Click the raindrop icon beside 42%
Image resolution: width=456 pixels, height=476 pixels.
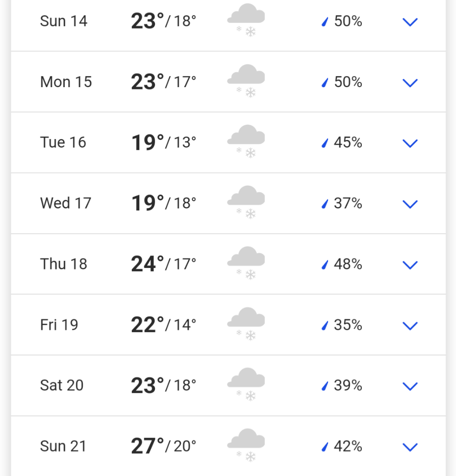tap(325, 446)
